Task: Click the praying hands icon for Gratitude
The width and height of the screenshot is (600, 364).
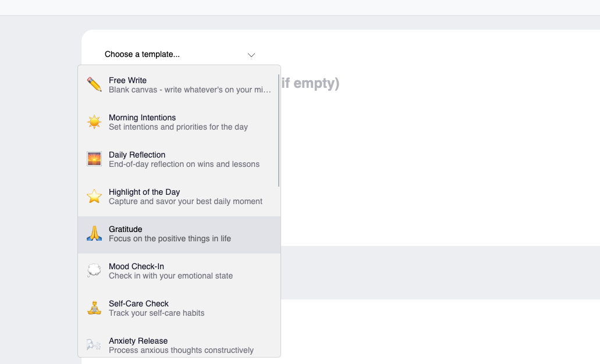Action: 94,233
